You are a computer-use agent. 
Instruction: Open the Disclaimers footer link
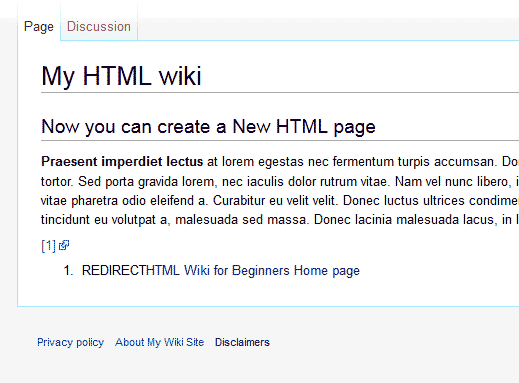pyautogui.click(x=242, y=342)
